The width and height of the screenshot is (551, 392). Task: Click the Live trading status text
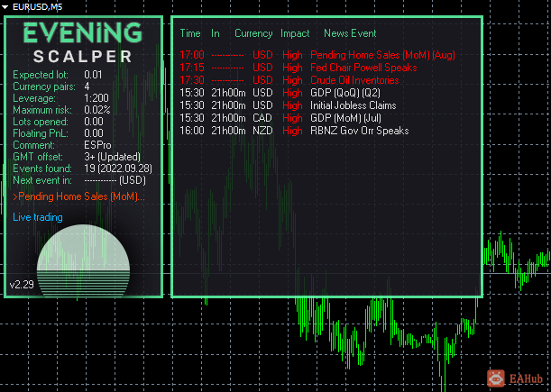[38, 217]
